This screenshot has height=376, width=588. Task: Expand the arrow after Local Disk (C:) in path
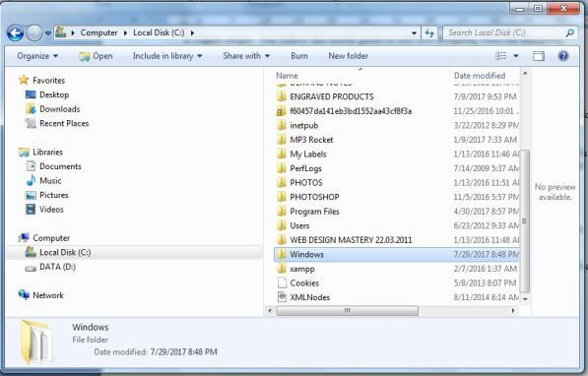[x=192, y=33]
